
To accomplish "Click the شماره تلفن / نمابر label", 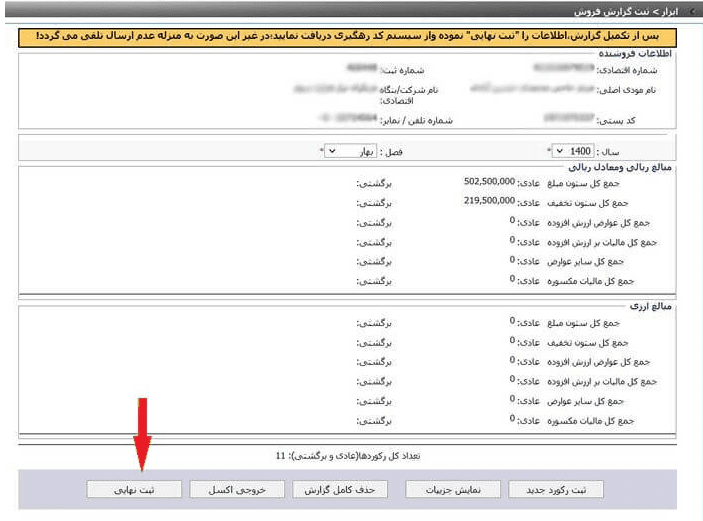I will coord(416,120).
